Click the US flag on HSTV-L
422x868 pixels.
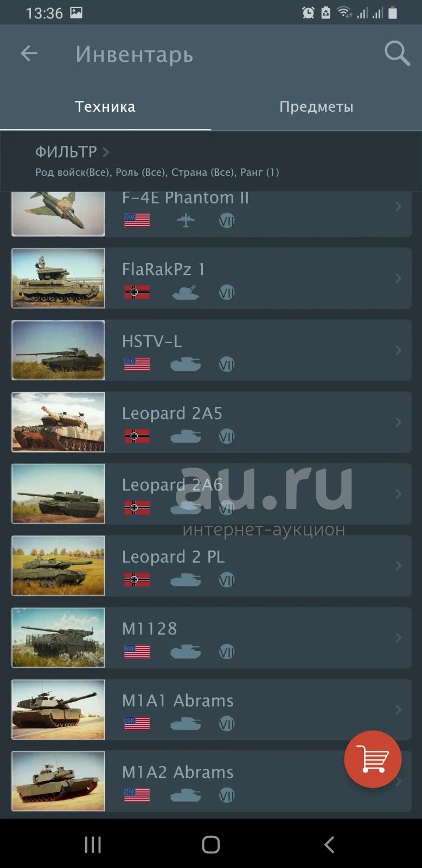coord(137,365)
